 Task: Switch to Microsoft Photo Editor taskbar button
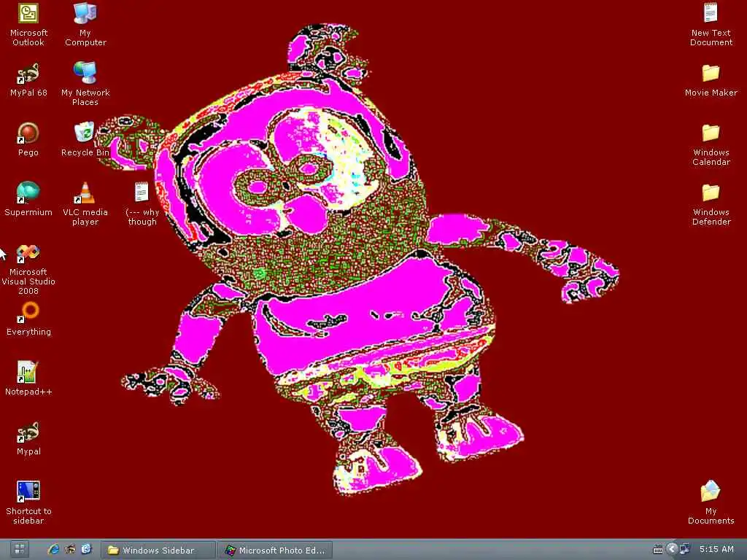click(275, 550)
